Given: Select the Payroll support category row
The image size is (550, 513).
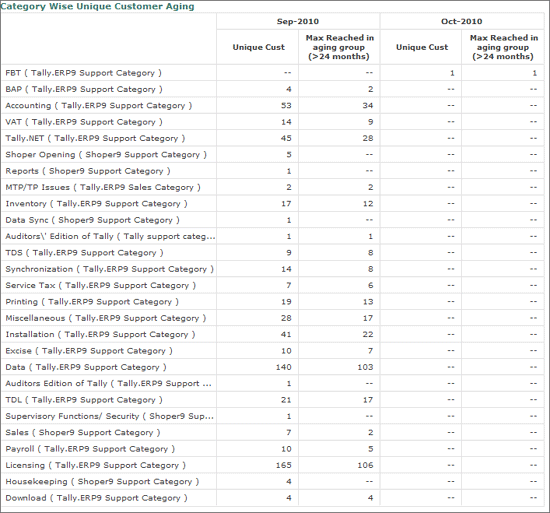Looking at the screenshot, I should click(273, 449).
